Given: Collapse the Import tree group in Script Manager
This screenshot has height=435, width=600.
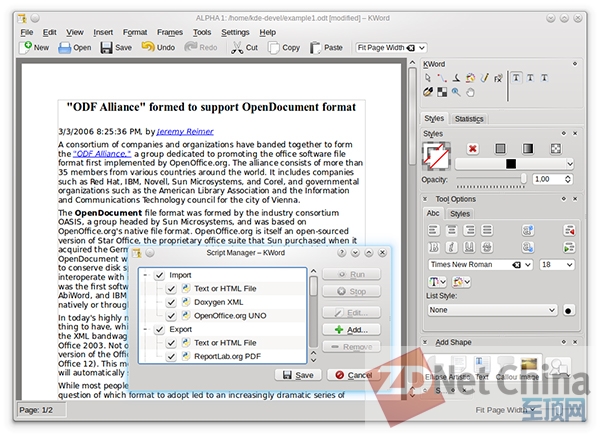Looking at the screenshot, I should click(145, 275).
